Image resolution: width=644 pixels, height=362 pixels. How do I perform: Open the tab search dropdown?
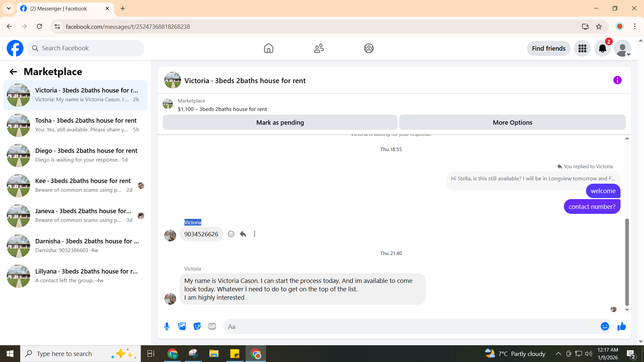(9, 8)
